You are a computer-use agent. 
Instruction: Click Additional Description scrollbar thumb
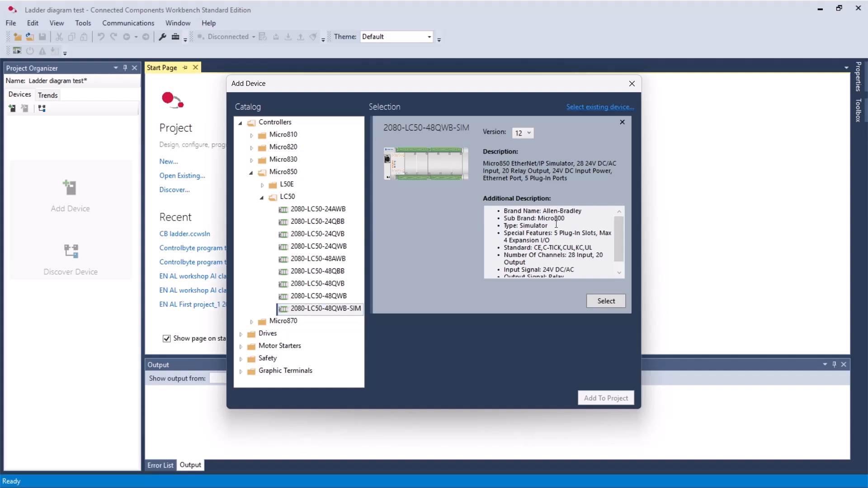619,239
